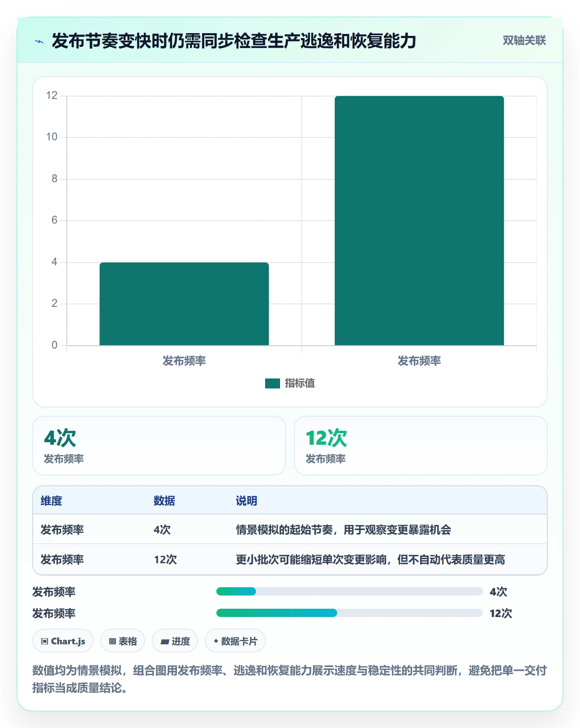580x728 pixels.
Task: Click the square icon in Chart.js chip
Action: click(45, 641)
